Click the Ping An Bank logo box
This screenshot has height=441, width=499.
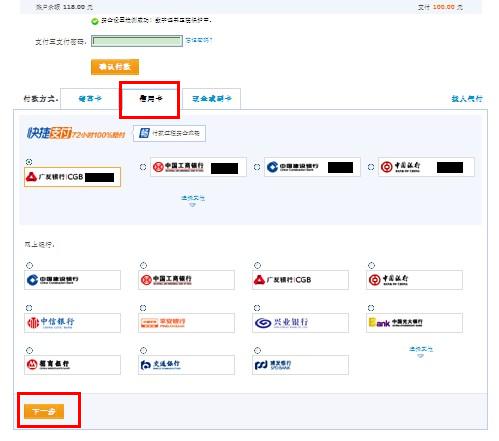pos(186,323)
